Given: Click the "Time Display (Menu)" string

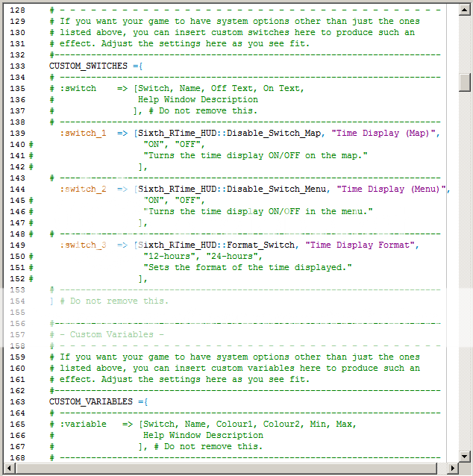Looking at the screenshot, I should coord(388,190).
